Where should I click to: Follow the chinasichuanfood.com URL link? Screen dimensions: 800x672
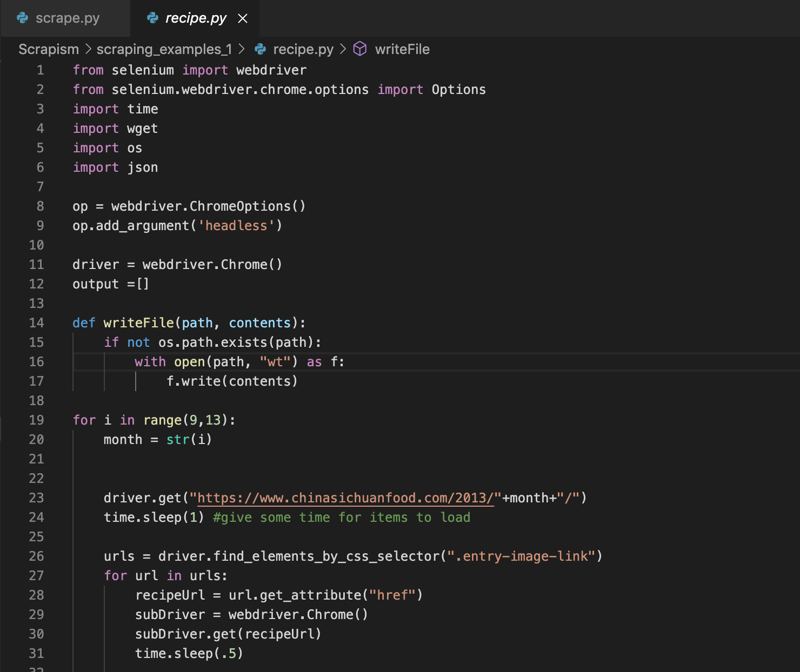click(x=346, y=498)
